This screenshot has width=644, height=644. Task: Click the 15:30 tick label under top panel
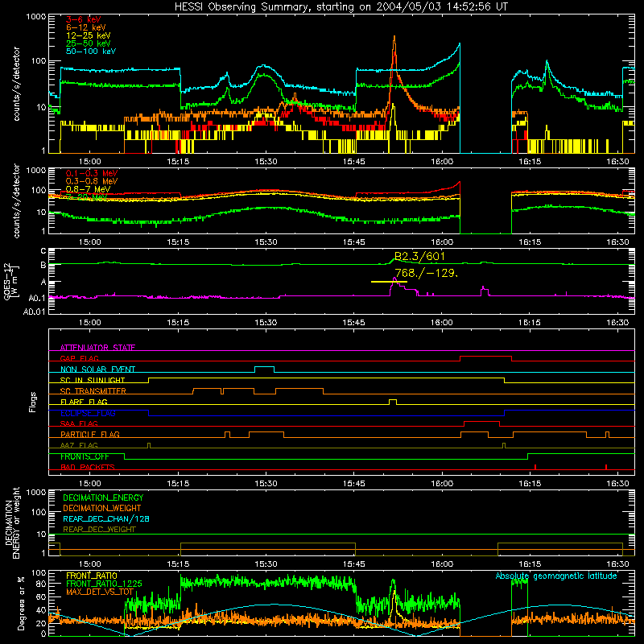click(x=266, y=162)
